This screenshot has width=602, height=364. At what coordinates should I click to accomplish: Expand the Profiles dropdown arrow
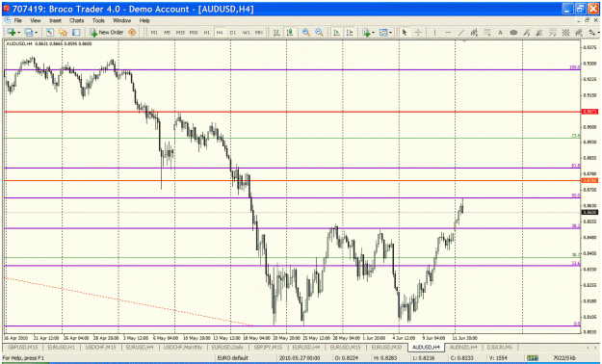coord(36,33)
